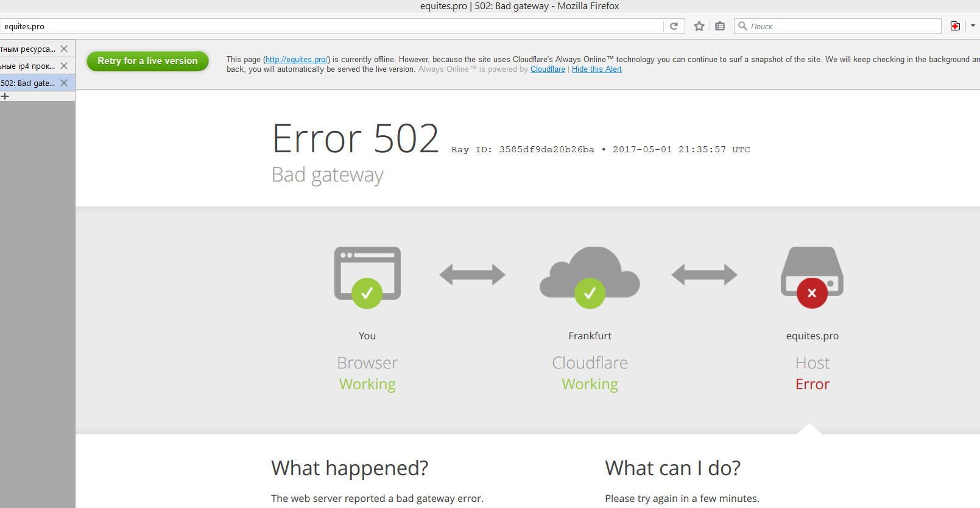Image resolution: width=980 pixels, height=508 pixels.
Task: Click the Host server icon with red X
Action: (x=812, y=277)
